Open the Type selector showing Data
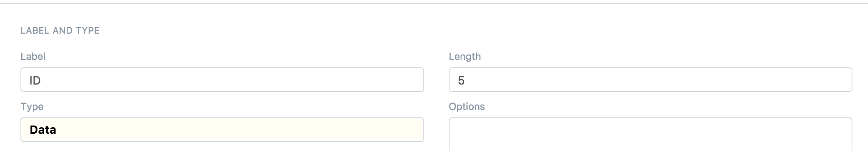The image size is (868, 151). 222,130
